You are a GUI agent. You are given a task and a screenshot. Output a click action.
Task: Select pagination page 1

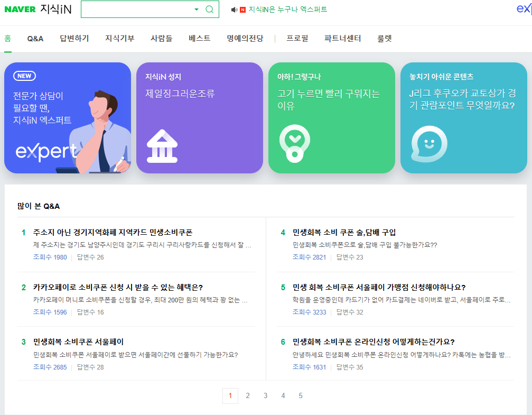(230, 395)
